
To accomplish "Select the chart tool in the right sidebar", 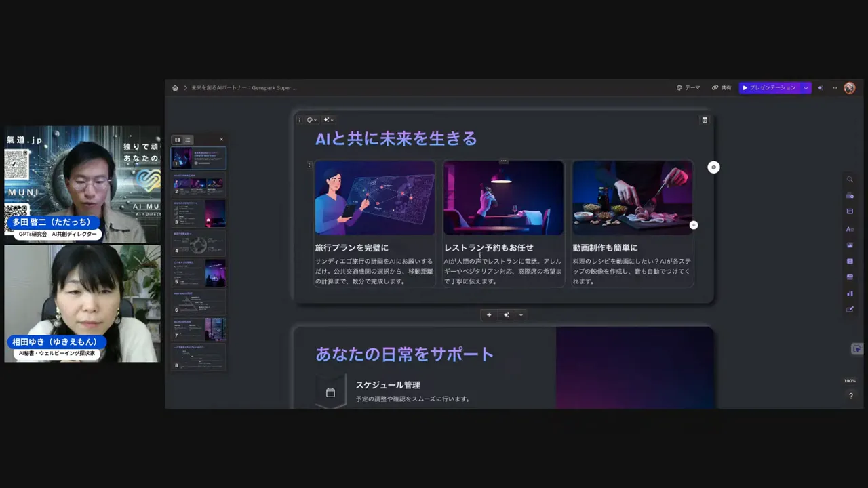I will pos(850,293).
